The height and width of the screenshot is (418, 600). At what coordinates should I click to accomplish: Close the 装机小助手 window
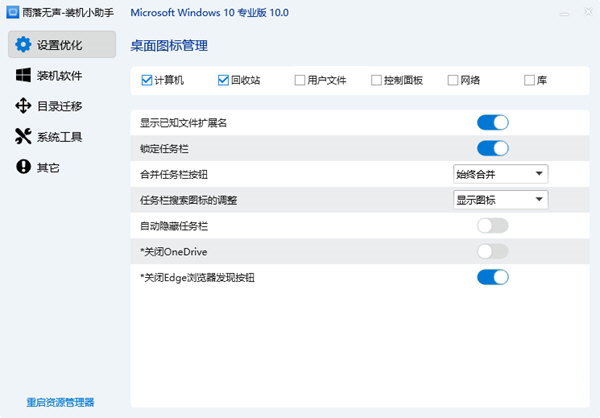point(588,12)
